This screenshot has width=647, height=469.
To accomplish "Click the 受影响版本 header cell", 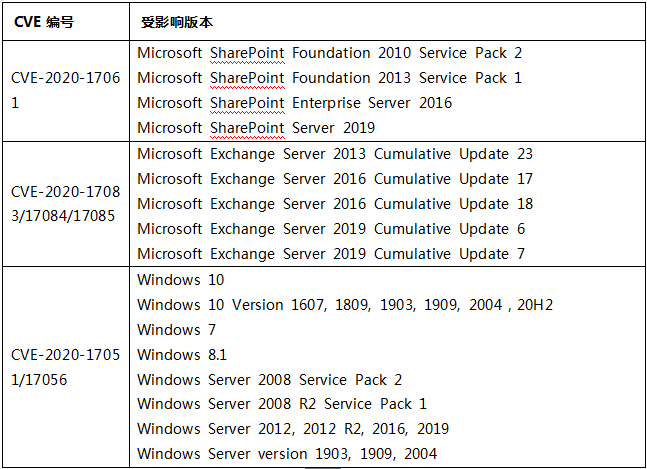I will [387, 21].
